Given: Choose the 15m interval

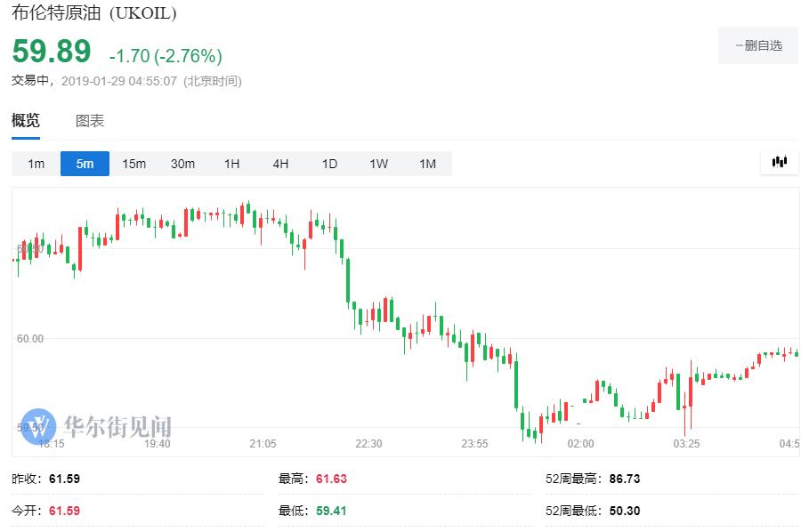Looking at the screenshot, I should tap(133, 164).
